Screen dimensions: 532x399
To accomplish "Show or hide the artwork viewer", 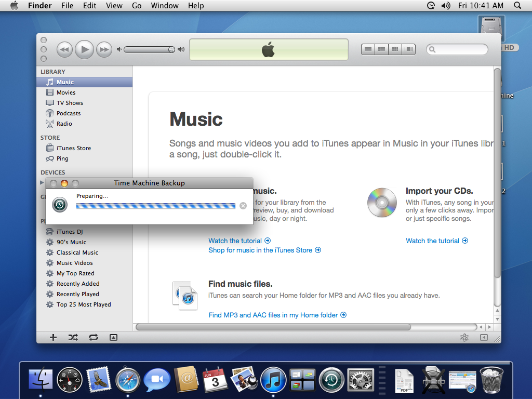I will click(x=113, y=337).
